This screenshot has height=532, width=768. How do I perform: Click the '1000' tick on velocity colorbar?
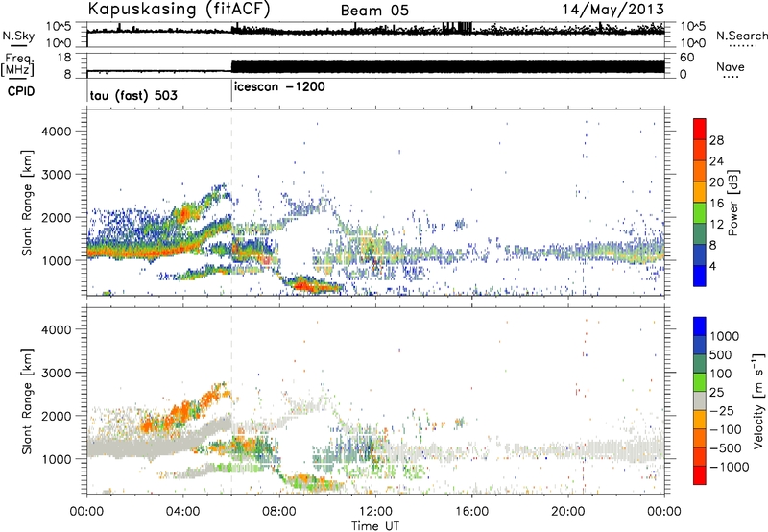tap(724, 336)
